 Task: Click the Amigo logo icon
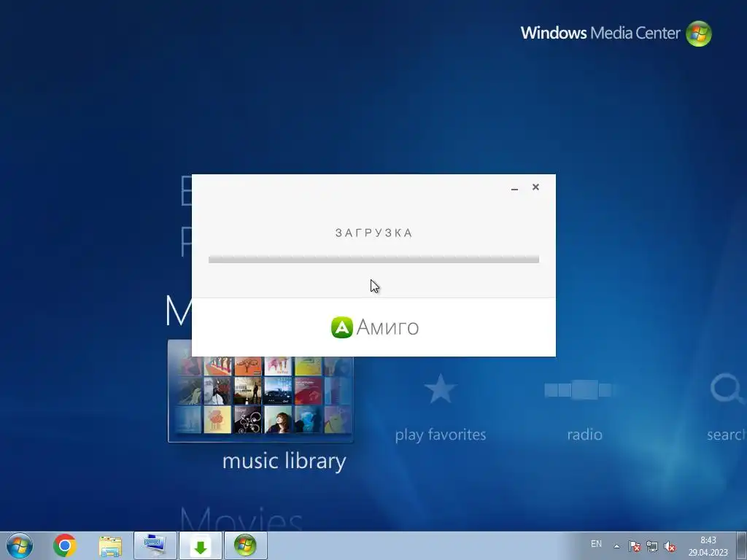tap(341, 327)
